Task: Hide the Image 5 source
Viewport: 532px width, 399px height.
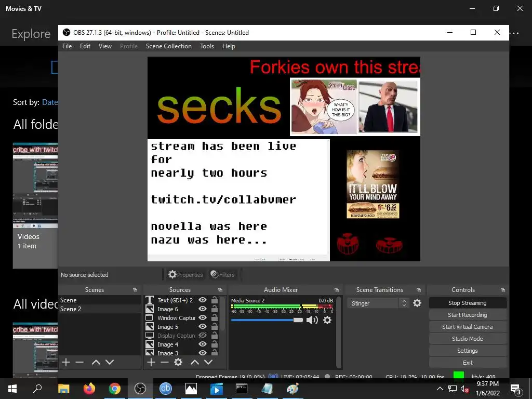Action: pyautogui.click(x=203, y=326)
